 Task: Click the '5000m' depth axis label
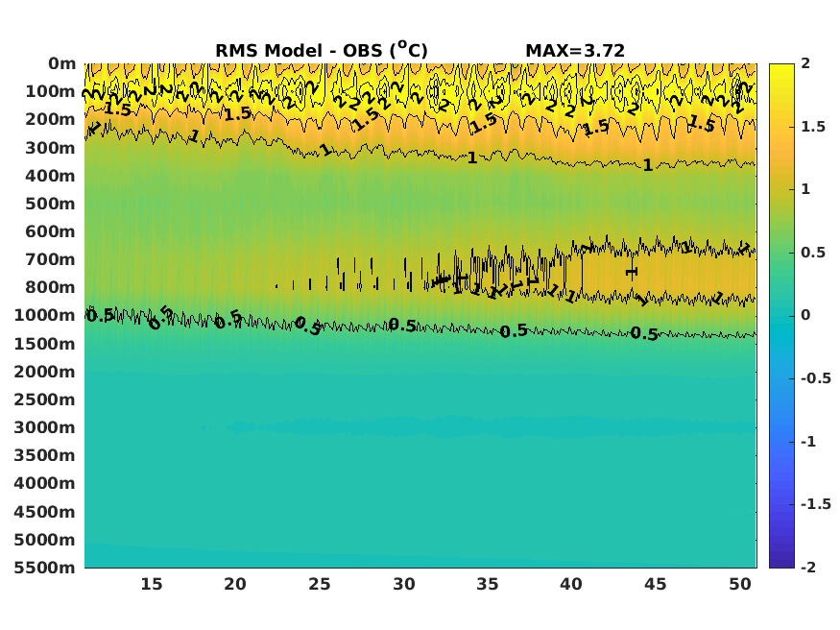click(45, 540)
